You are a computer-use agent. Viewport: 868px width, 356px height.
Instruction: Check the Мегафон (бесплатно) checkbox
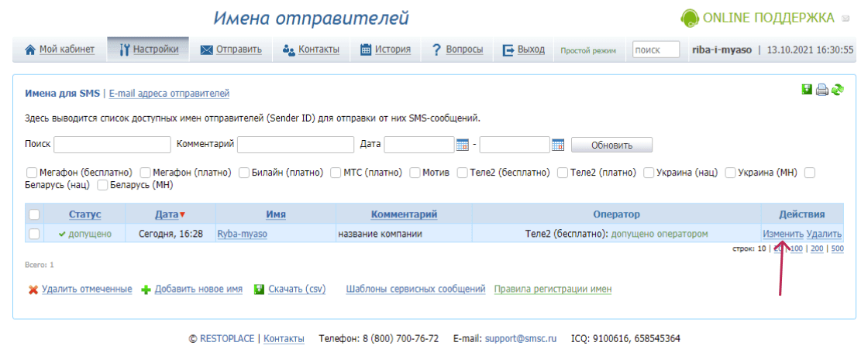(x=32, y=172)
